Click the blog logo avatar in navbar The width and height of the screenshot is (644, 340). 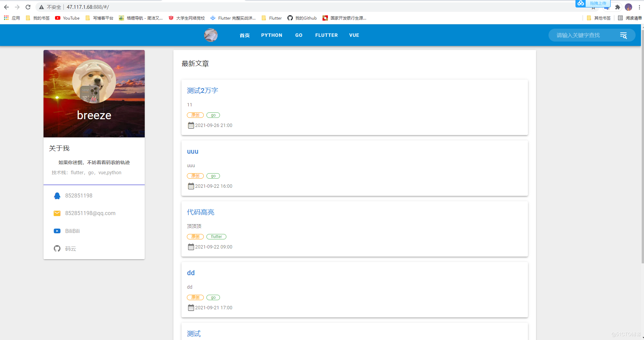(x=211, y=35)
